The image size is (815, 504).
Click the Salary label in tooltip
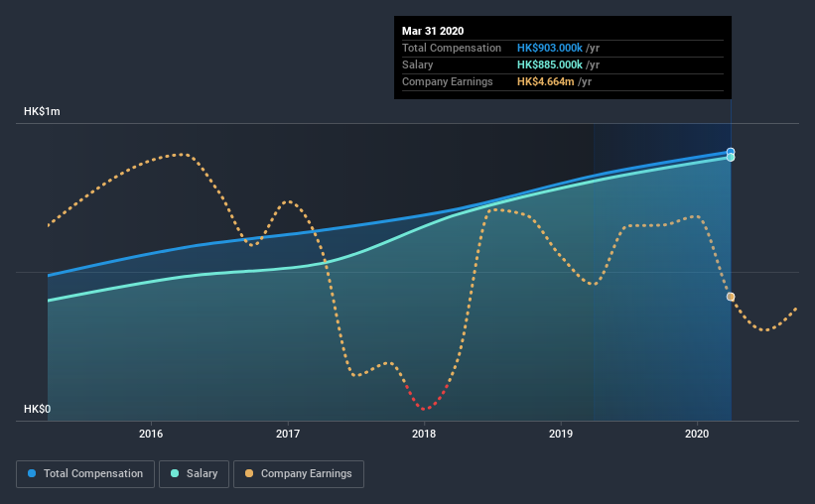pyautogui.click(x=417, y=64)
